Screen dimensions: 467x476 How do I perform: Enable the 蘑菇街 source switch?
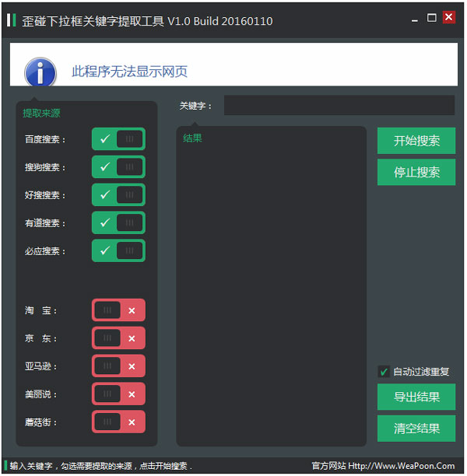118,422
